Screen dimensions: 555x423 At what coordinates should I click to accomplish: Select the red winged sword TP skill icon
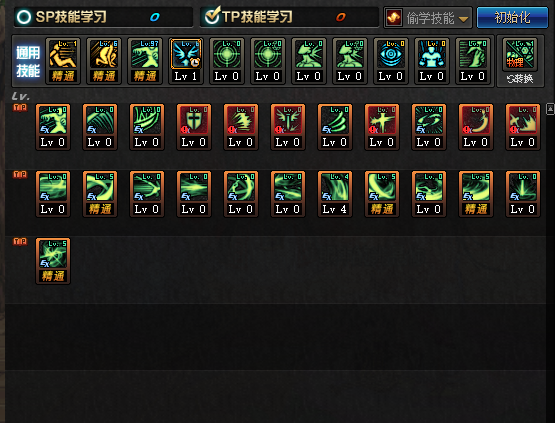tap(288, 127)
